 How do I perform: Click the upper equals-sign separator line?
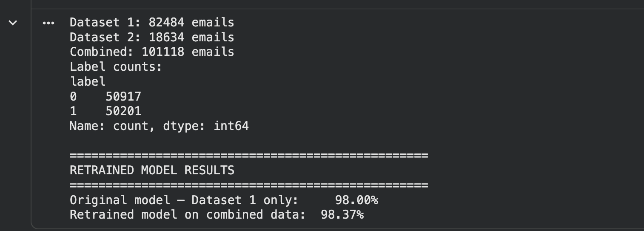point(249,156)
